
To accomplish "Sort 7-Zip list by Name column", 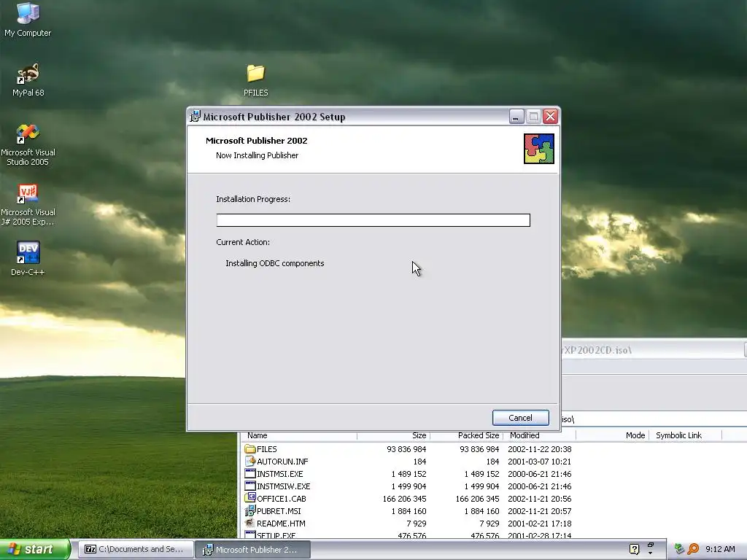I will tap(298, 435).
